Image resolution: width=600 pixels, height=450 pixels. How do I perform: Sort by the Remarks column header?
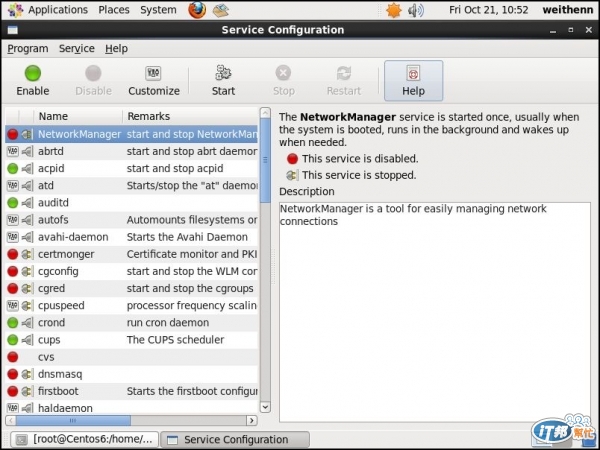point(190,116)
